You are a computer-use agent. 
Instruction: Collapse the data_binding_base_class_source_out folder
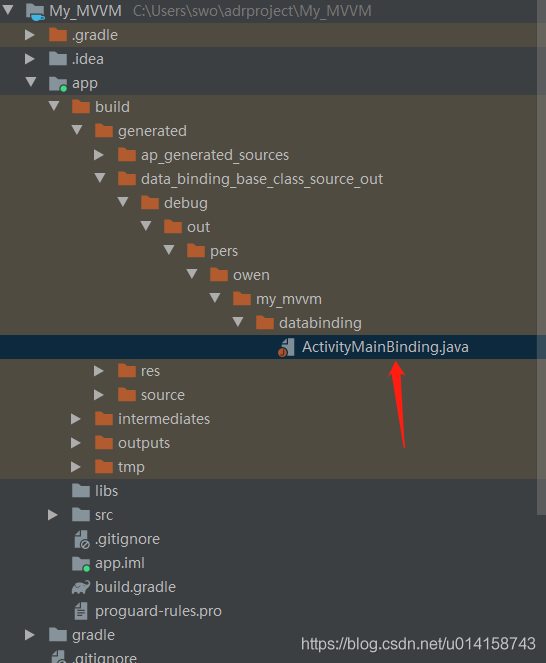(100, 178)
